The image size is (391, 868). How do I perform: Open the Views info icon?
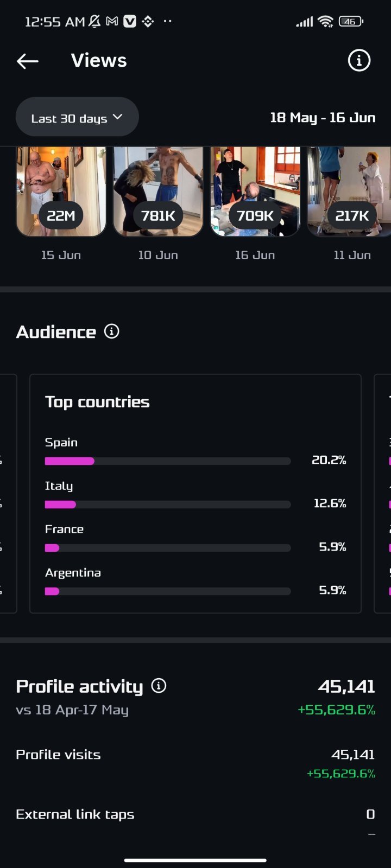359,60
